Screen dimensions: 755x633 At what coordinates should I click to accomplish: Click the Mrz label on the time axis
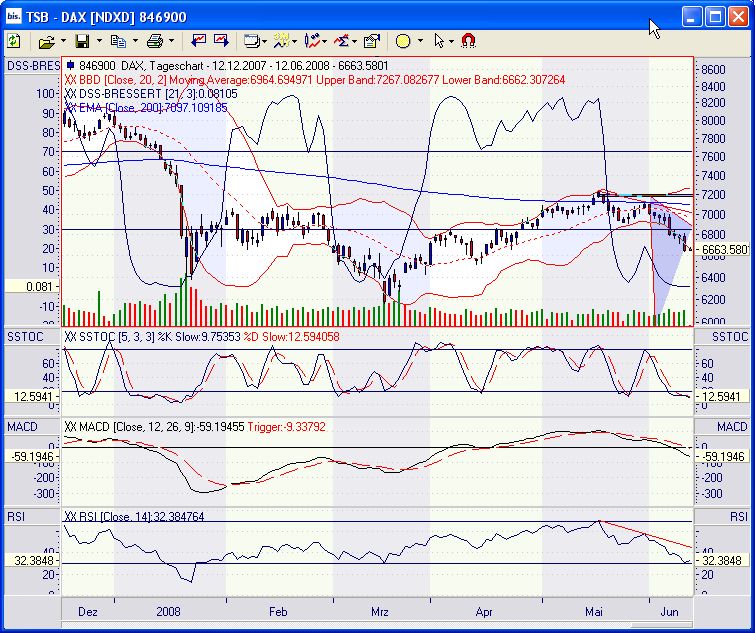point(379,612)
